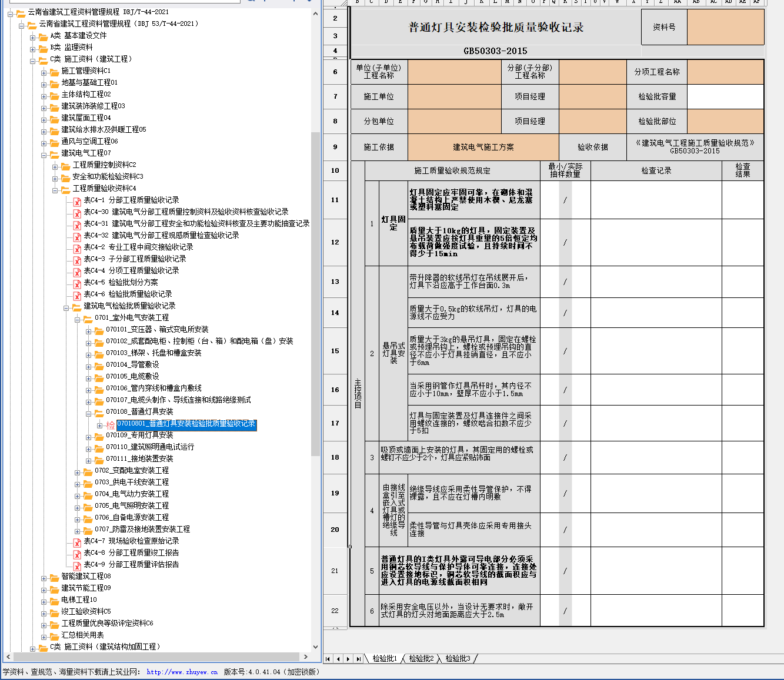
Task: Go to last sheet with tab navigation button
Action: [x=358, y=659]
